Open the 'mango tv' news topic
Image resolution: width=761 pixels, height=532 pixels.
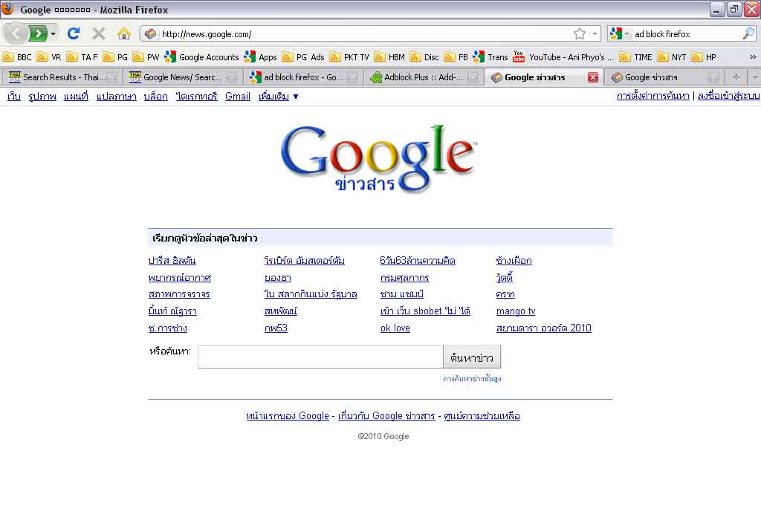tap(516, 311)
